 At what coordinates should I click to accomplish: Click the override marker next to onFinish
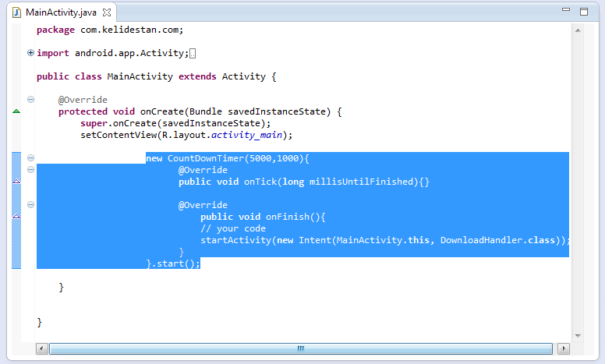(x=16, y=217)
